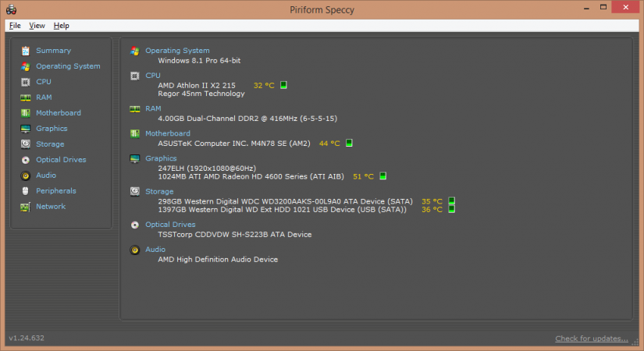Click the green indicator beside motherboard 44 °C
644x351 pixels.
point(349,143)
